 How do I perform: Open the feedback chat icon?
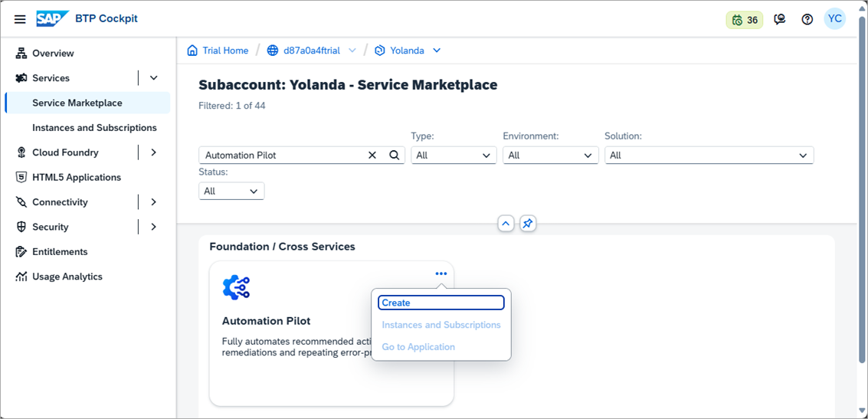[780, 19]
